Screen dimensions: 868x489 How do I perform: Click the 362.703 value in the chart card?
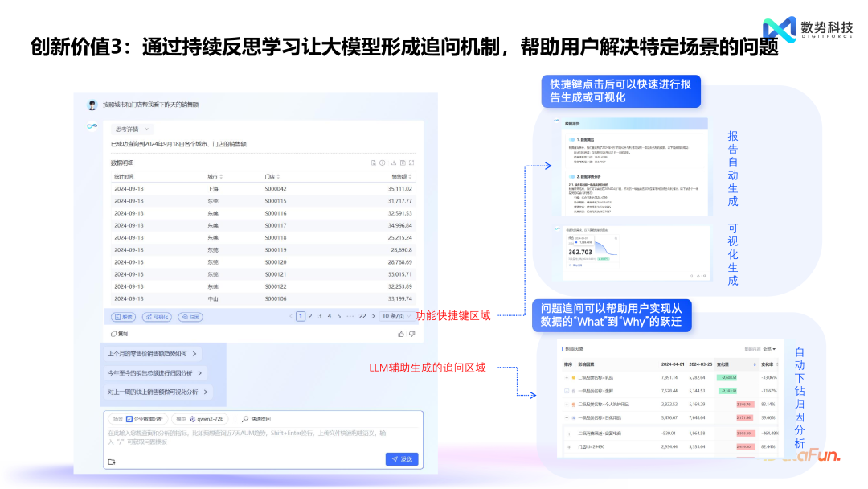pyautogui.click(x=580, y=252)
